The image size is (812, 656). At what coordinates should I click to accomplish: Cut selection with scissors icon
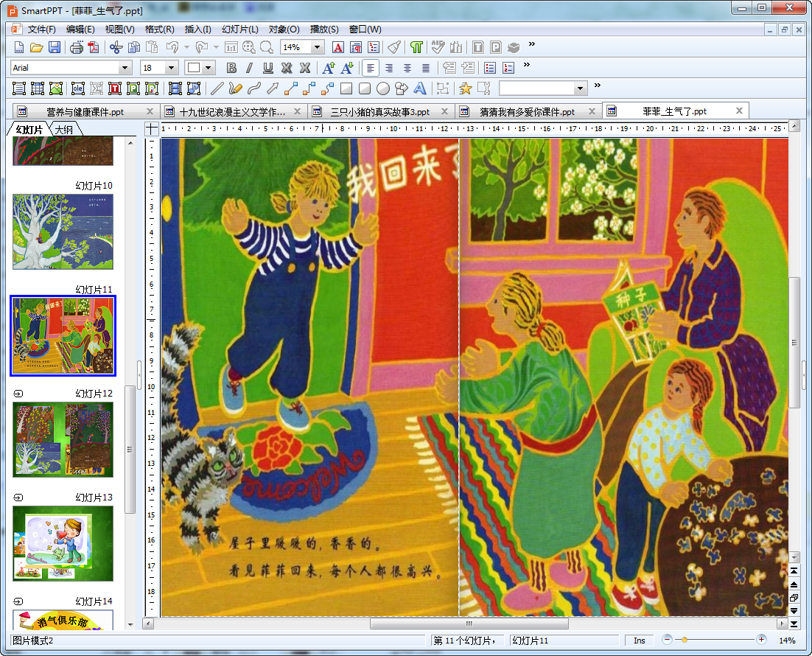(x=116, y=48)
